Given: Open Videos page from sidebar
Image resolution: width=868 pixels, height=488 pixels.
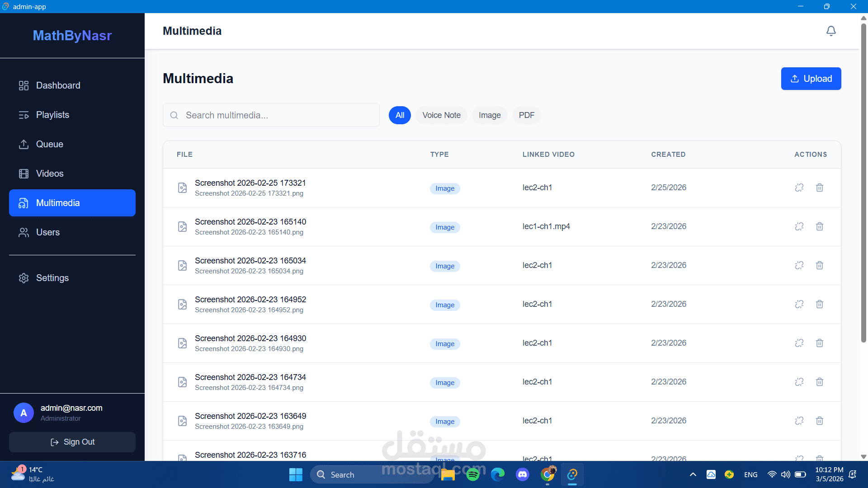Looking at the screenshot, I should click(49, 174).
